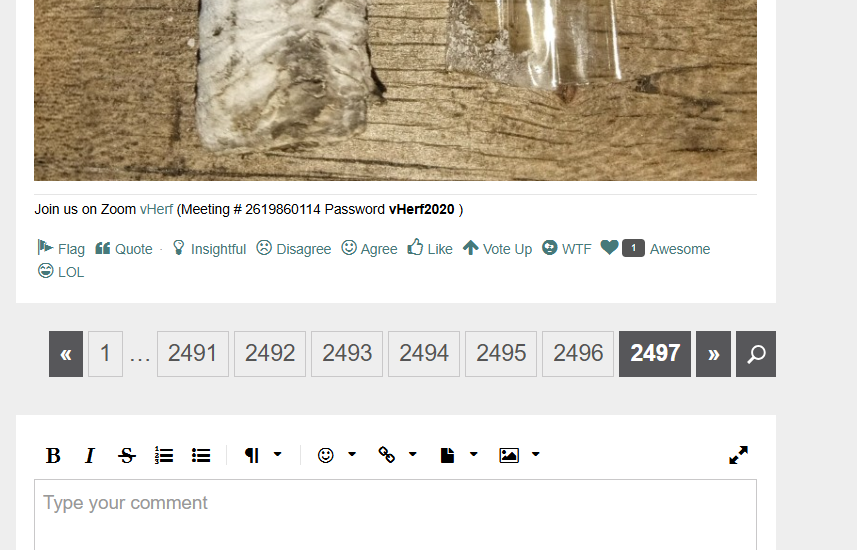Apply strikethrough formatting
This screenshot has width=857, height=550.
(127, 455)
